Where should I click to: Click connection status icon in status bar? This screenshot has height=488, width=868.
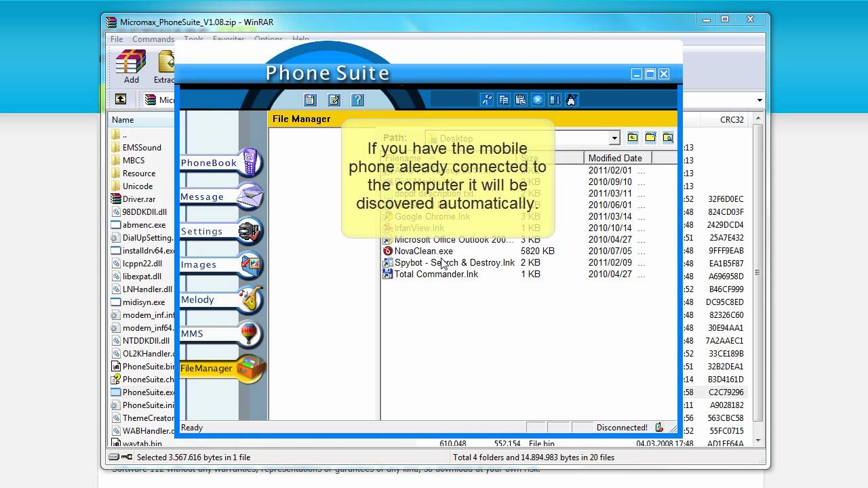(x=659, y=428)
